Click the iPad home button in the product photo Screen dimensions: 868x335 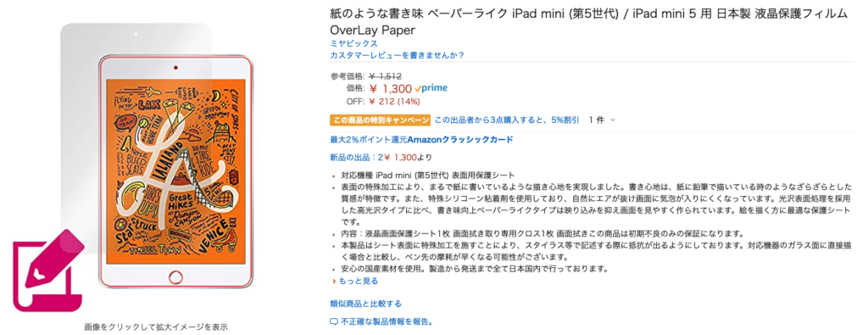(175, 275)
